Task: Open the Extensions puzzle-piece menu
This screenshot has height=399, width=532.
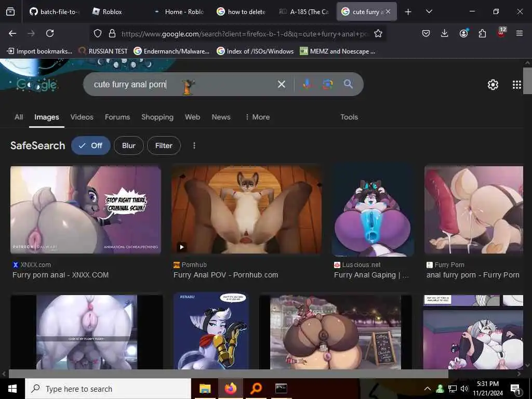Action: pyautogui.click(x=482, y=33)
